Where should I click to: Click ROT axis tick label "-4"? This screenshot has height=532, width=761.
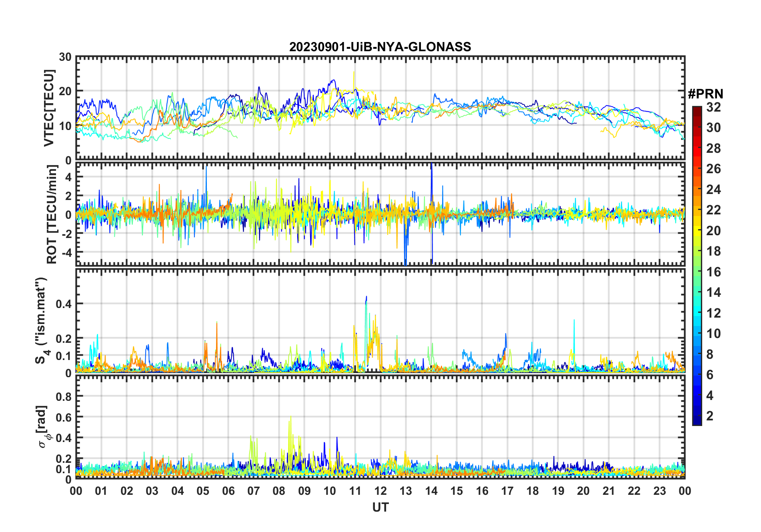[66, 252]
